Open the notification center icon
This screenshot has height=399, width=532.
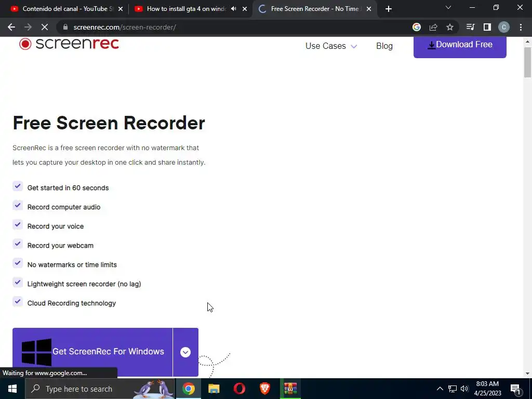(x=515, y=389)
